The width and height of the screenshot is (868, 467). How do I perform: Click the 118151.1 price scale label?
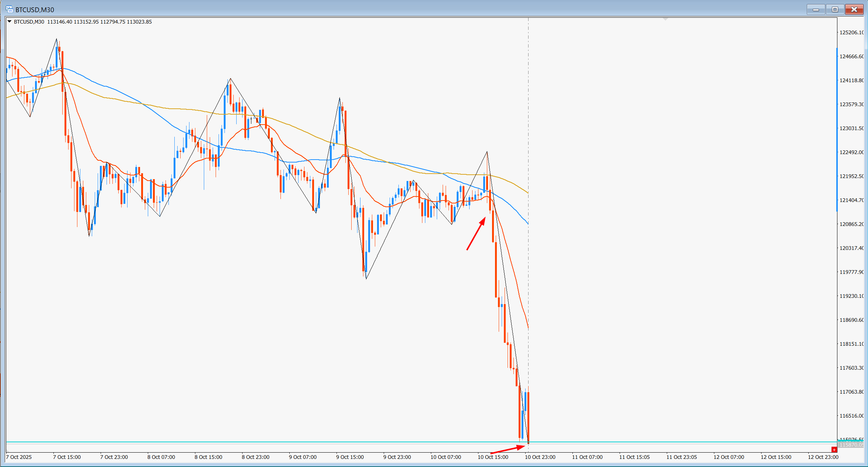point(851,344)
